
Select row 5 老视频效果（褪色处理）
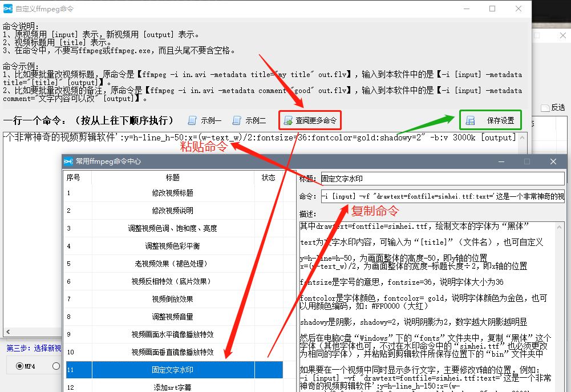point(174,264)
